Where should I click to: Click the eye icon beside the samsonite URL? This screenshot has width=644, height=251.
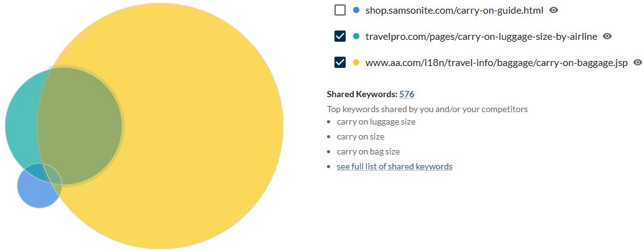tap(554, 10)
